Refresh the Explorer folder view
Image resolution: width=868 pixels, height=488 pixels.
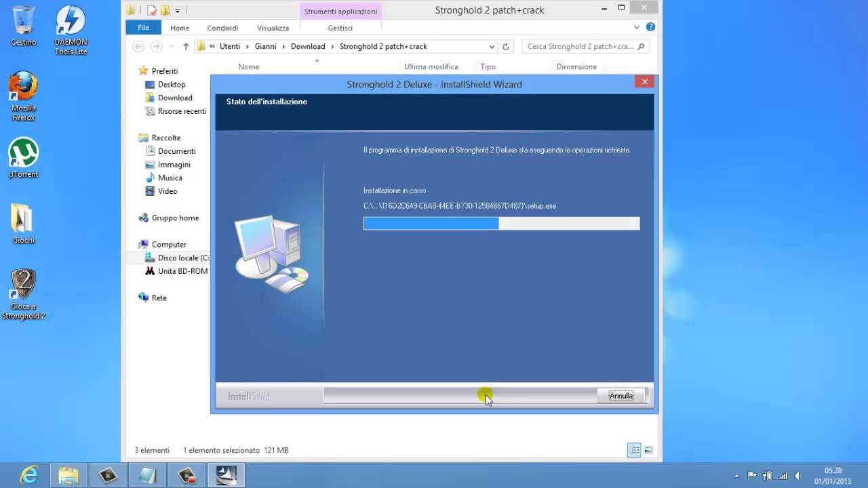point(505,47)
